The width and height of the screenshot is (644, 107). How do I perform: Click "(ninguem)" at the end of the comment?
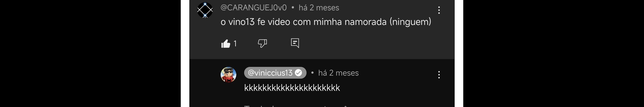(x=410, y=22)
